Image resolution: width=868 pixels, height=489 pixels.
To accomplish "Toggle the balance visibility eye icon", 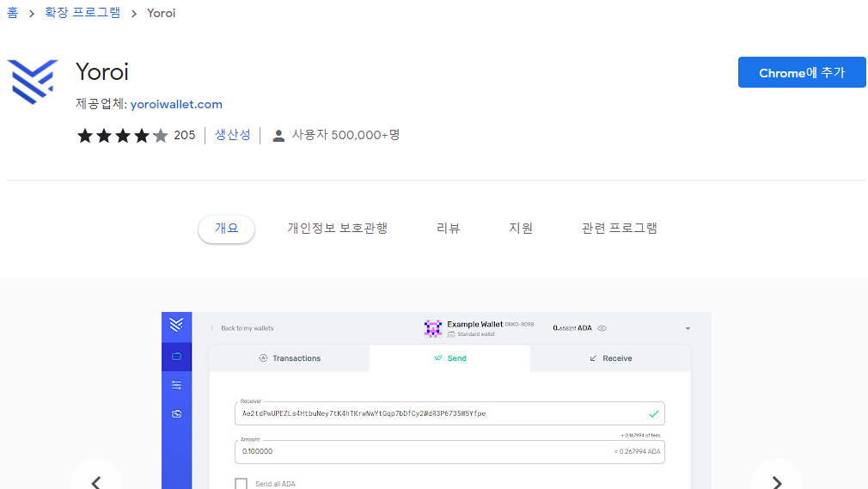I will point(602,328).
